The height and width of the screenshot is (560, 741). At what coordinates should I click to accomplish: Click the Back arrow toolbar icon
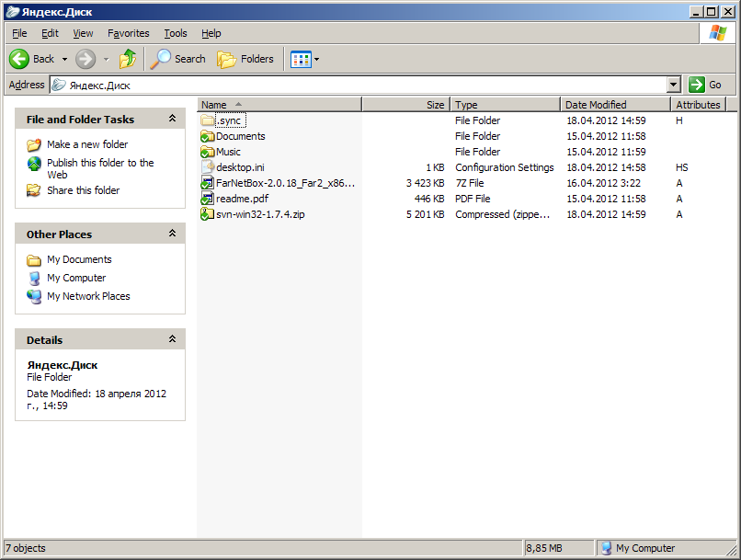click(x=19, y=59)
